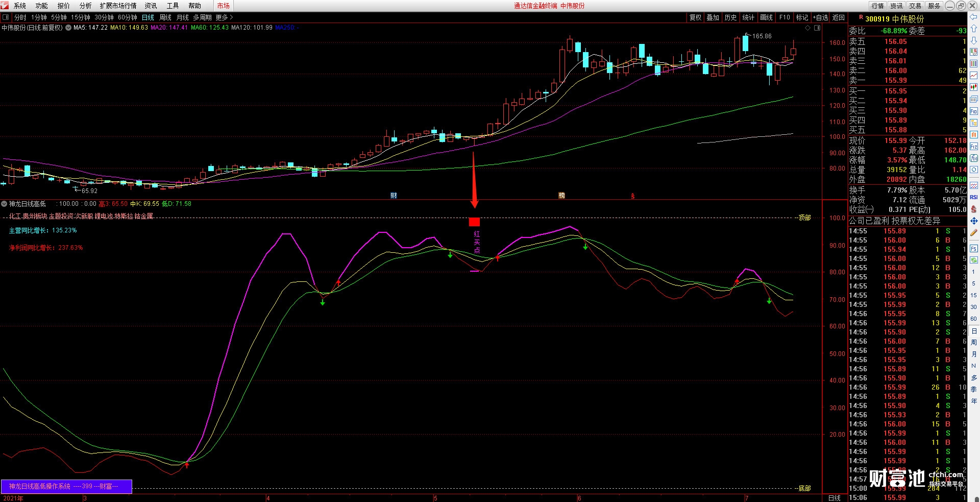This screenshot has width=980, height=502.
Task: Open the 功能 menu
Action: 42,6
